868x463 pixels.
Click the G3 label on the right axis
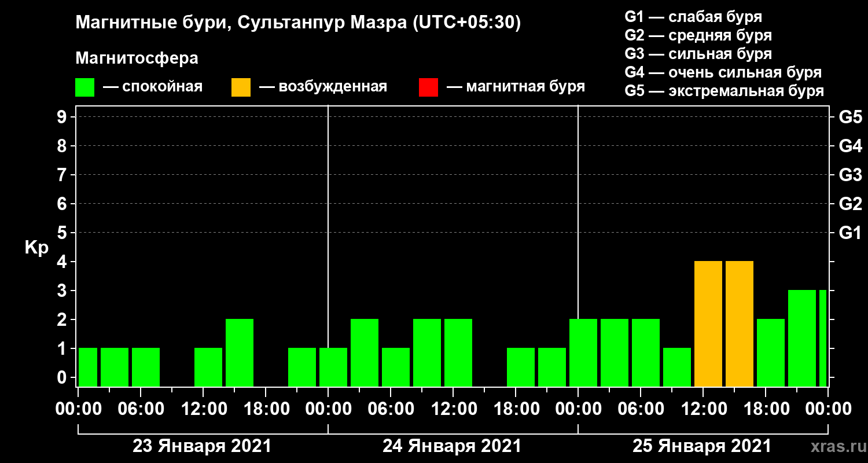pyautogui.click(x=851, y=175)
